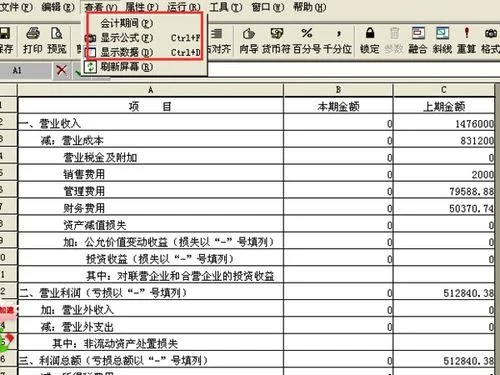Open the 编辑(E) menu
This screenshot has height=375, width=500.
57,7
